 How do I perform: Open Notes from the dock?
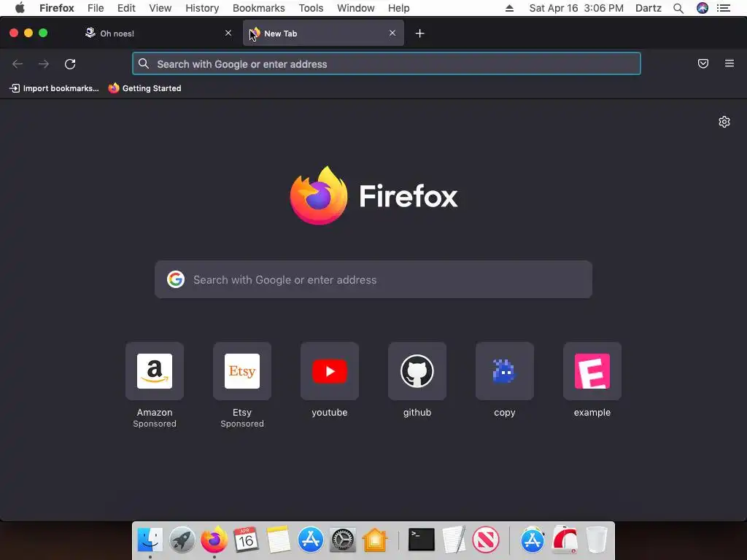click(278, 540)
